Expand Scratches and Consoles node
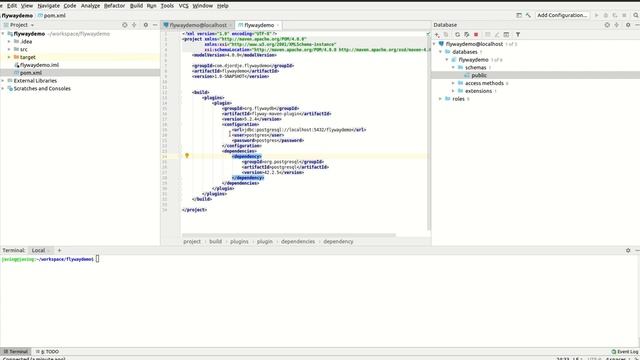The height and width of the screenshot is (360, 640). click(x=3, y=89)
